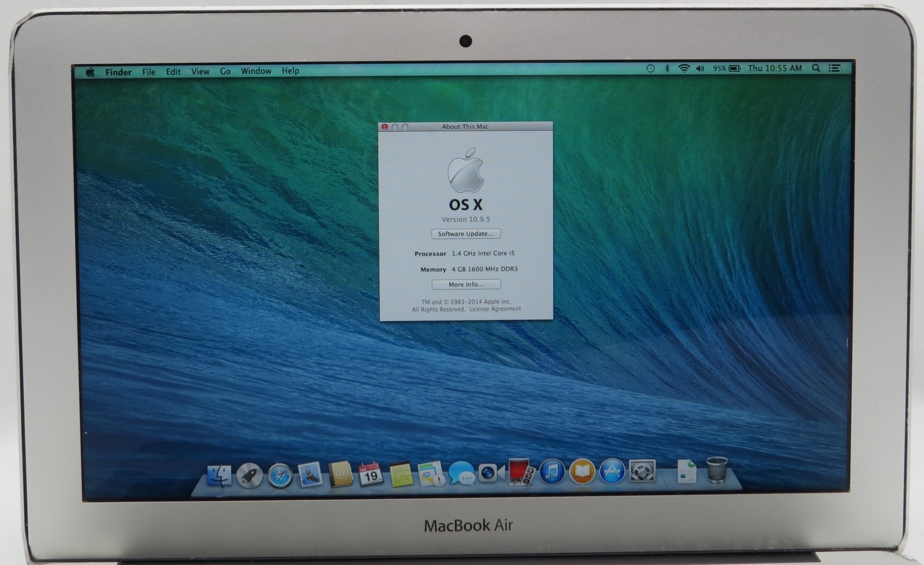Launch Safari from the Dock
Image resolution: width=924 pixels, height=565 pixels.
click(280, 475)
